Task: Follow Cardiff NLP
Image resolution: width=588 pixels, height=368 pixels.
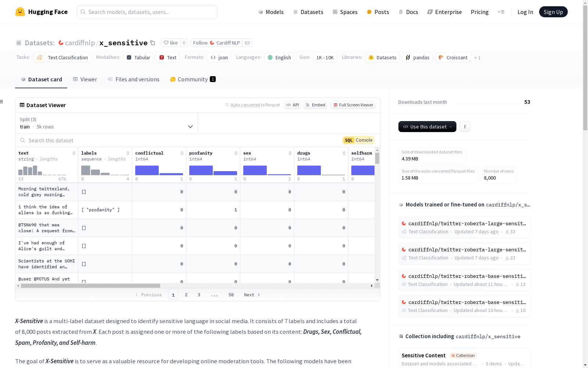Action: tap(216, 43)
